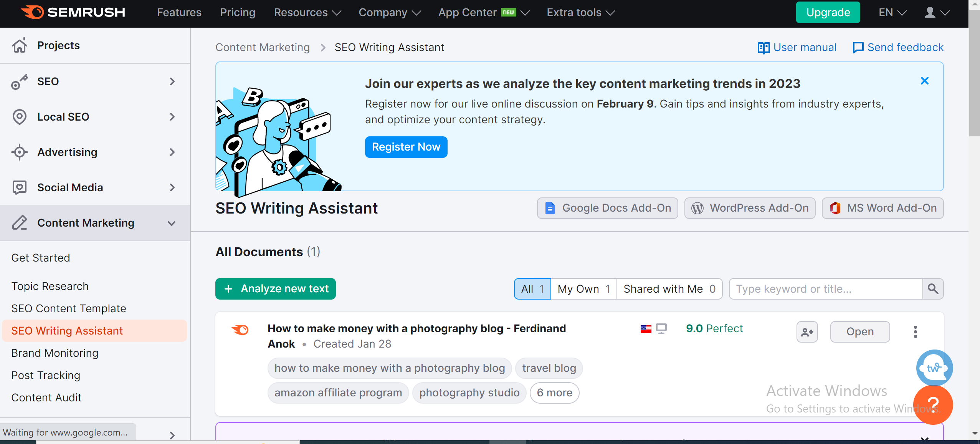The width and height of the screenshot is (980, 444).
Task: Click the Send feedback link
Action: click(898, 48)
